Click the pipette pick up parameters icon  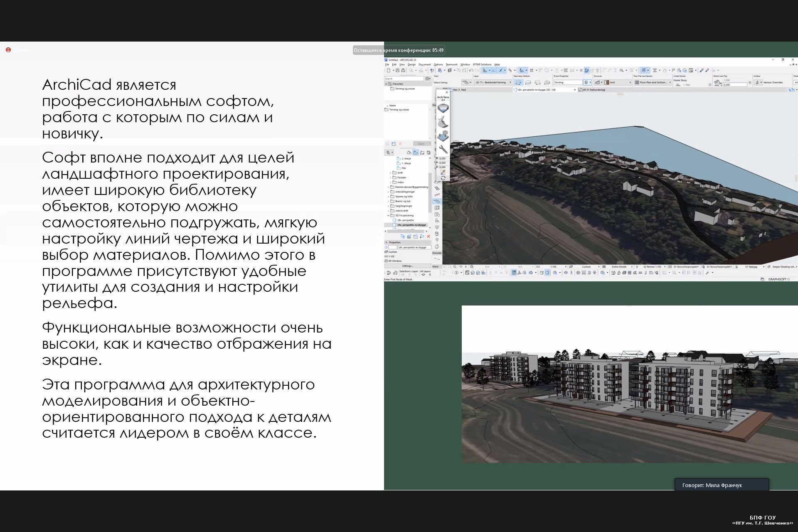pos(702,70)
